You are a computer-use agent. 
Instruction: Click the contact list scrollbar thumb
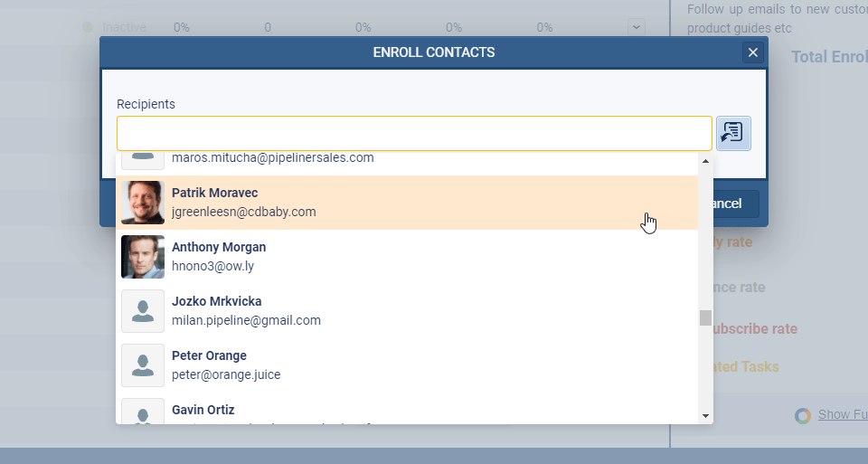click(705, 317)
